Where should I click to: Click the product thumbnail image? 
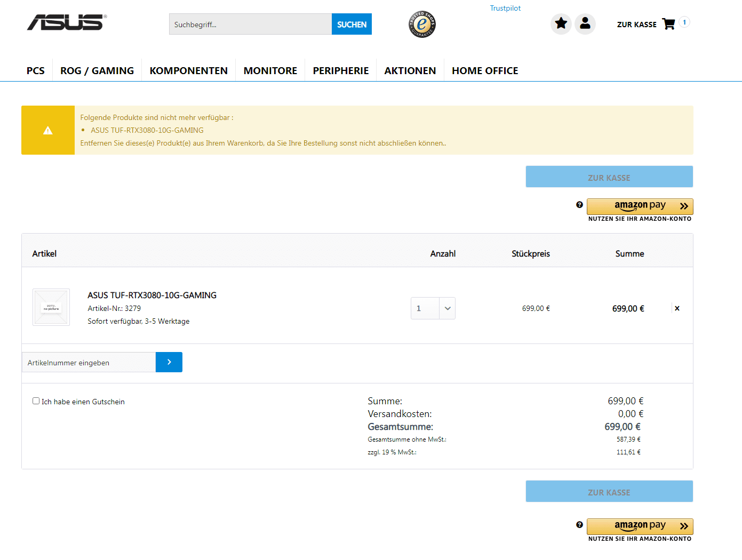click(x=51, y=307)
